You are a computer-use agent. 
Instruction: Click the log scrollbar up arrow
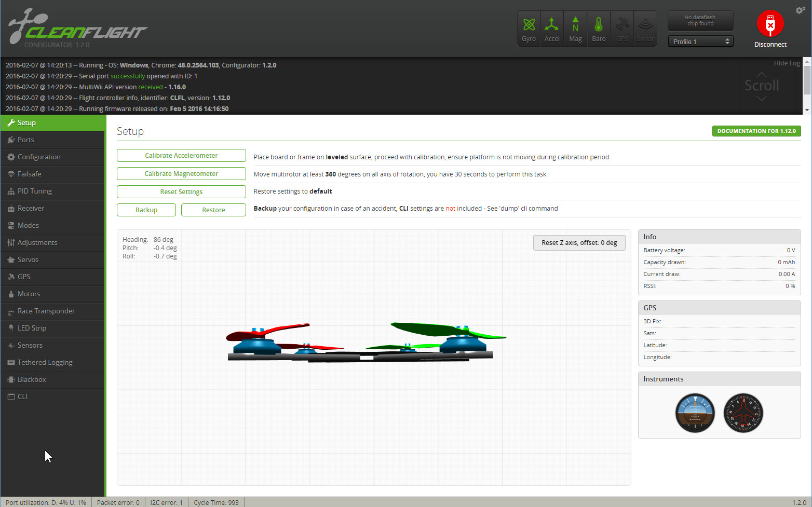pyautogui.click(x=807, y=62)
